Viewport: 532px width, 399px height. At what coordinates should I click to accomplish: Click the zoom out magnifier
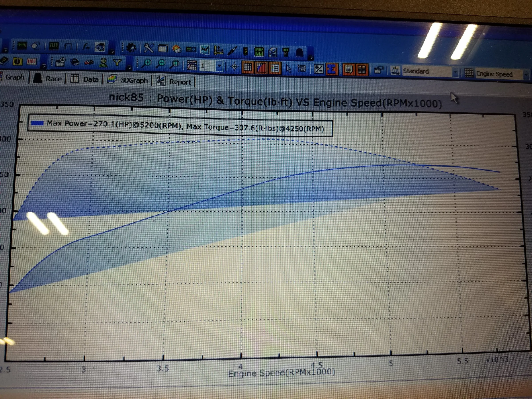(160, 64)
